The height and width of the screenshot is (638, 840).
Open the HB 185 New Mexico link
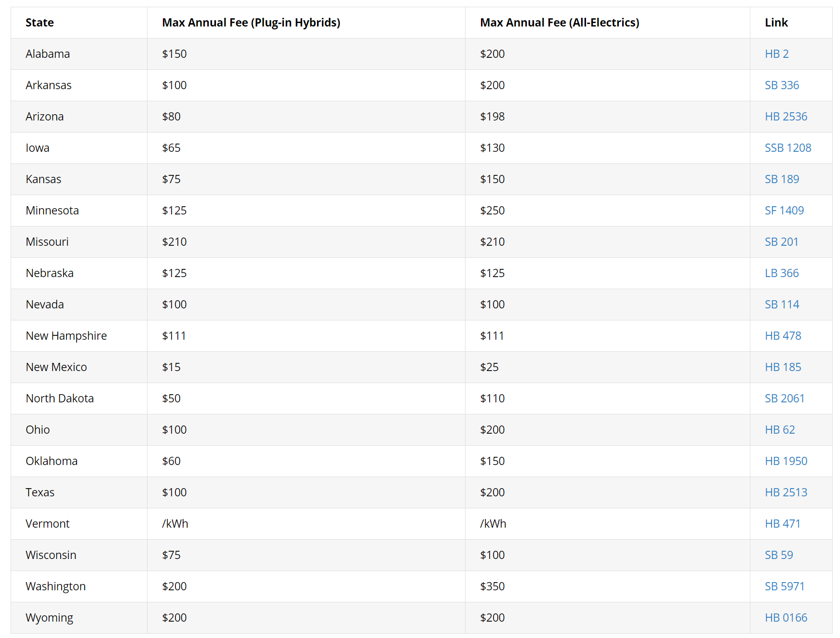(783, 367)
